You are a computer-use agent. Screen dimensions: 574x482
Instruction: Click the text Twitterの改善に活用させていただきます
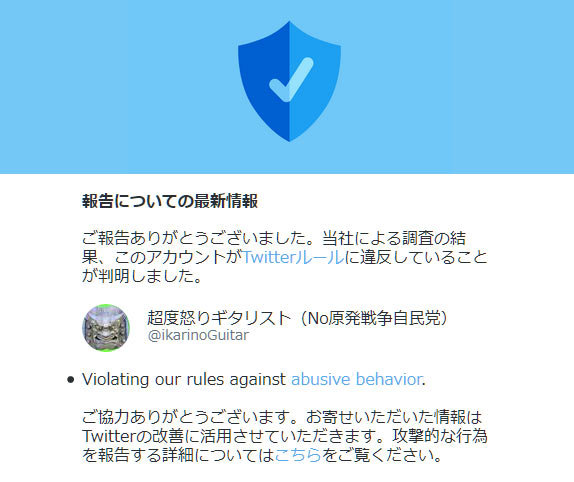[x=234, y=436]
